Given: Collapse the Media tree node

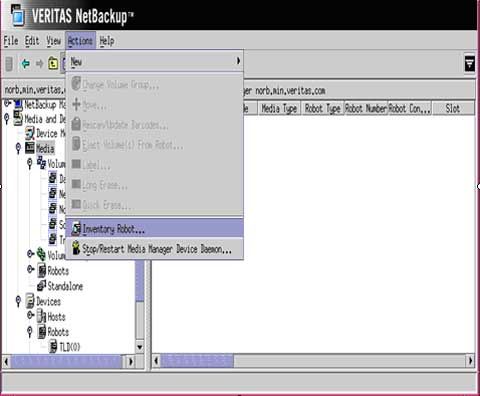Looking at the screenshot, I should pyautogui.click(x=18, y=148).
